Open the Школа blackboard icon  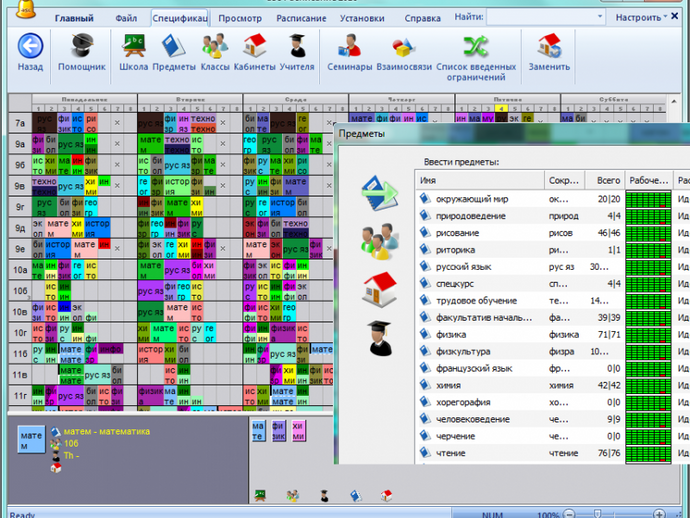pyautogui.click(x=133, y=46)
